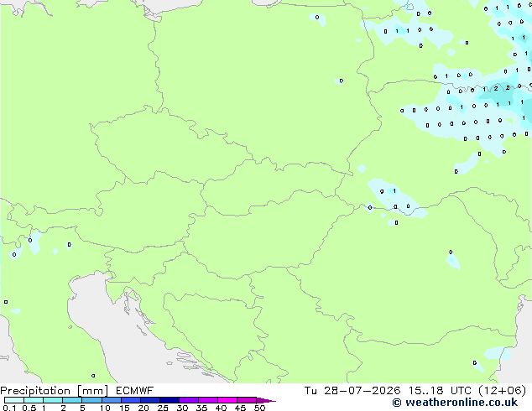
Task: Click the 0.5 to 1 mm legend swatch
Action: (34, 400)
